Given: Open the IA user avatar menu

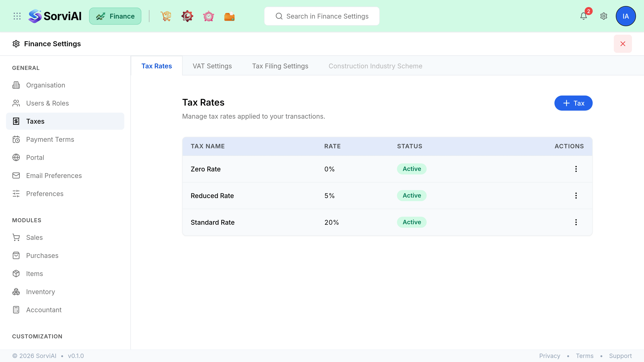Looking at the screenshot, I should 626,16.
